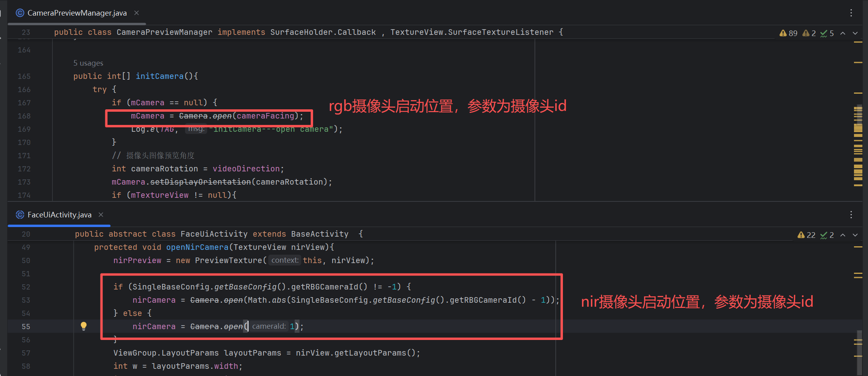Toggle the sticky header for class CameraPreviewManager

280,32
